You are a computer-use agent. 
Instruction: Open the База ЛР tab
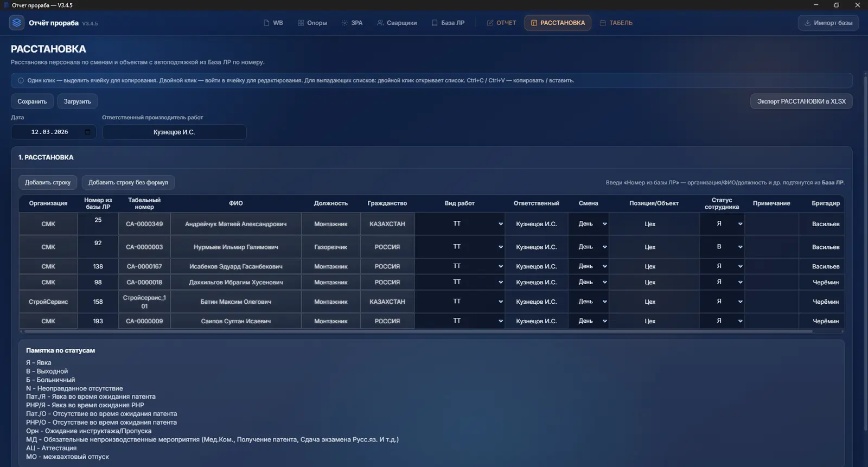tap(448, 23)
